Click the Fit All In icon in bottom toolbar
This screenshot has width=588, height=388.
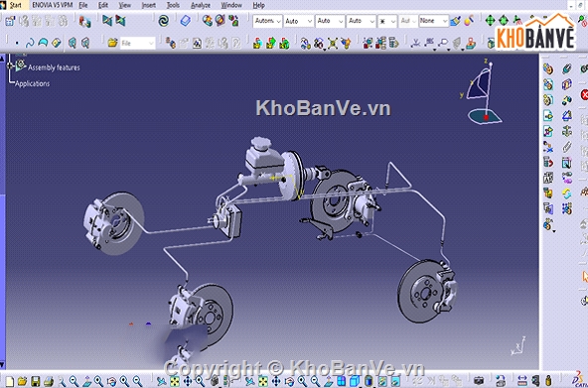[175, 381]
